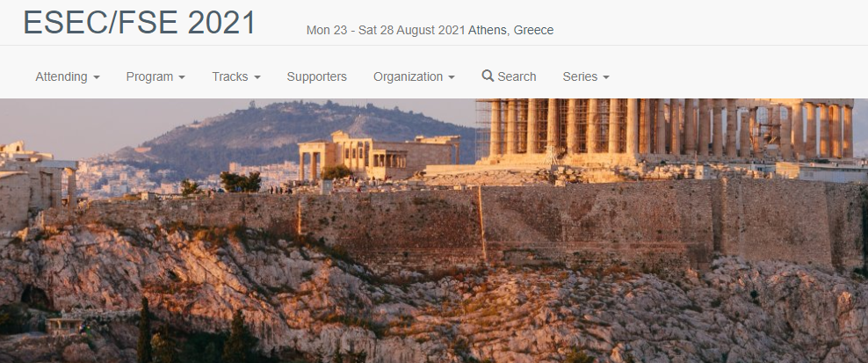Click the Search text label
868x363 pixels.
(x=517, y=77)
